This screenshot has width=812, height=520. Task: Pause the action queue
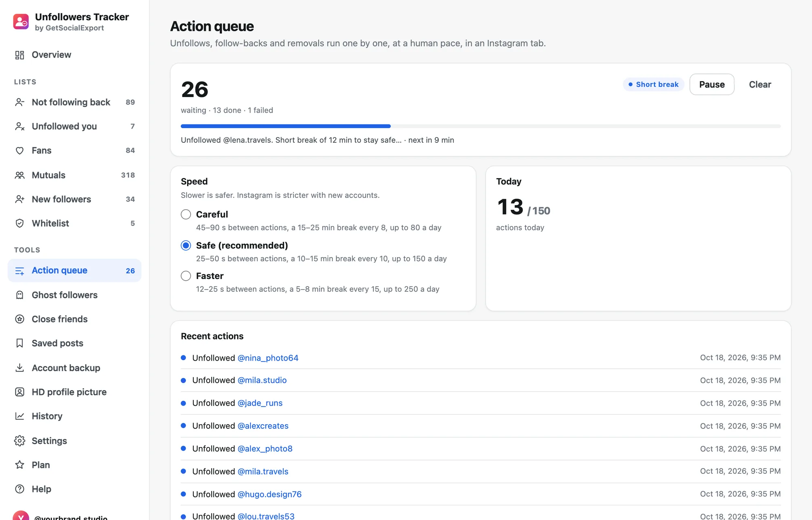point(712,84)
